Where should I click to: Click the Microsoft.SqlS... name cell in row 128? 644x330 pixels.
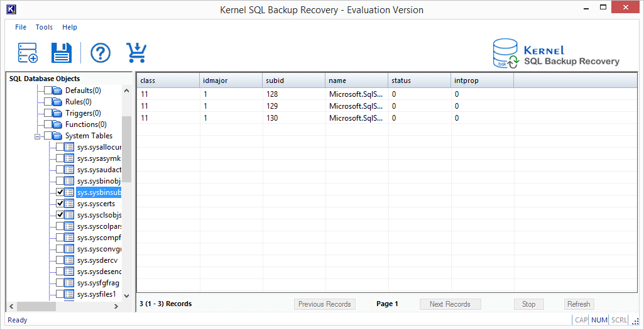coord(357,94)
